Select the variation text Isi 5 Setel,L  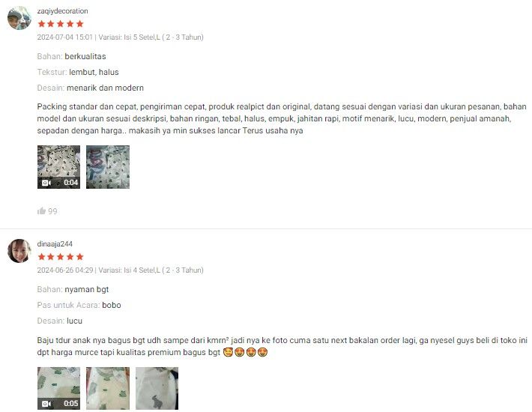(x=142, y=37)
